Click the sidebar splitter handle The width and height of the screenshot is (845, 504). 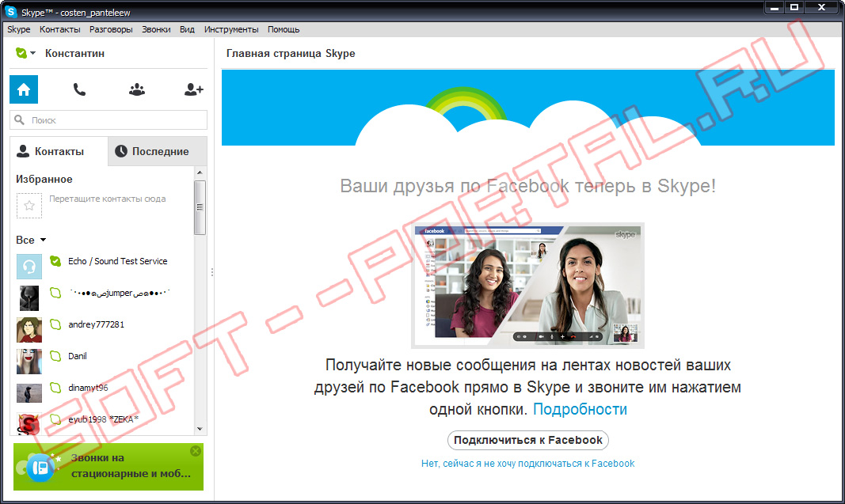pos(212,272)
